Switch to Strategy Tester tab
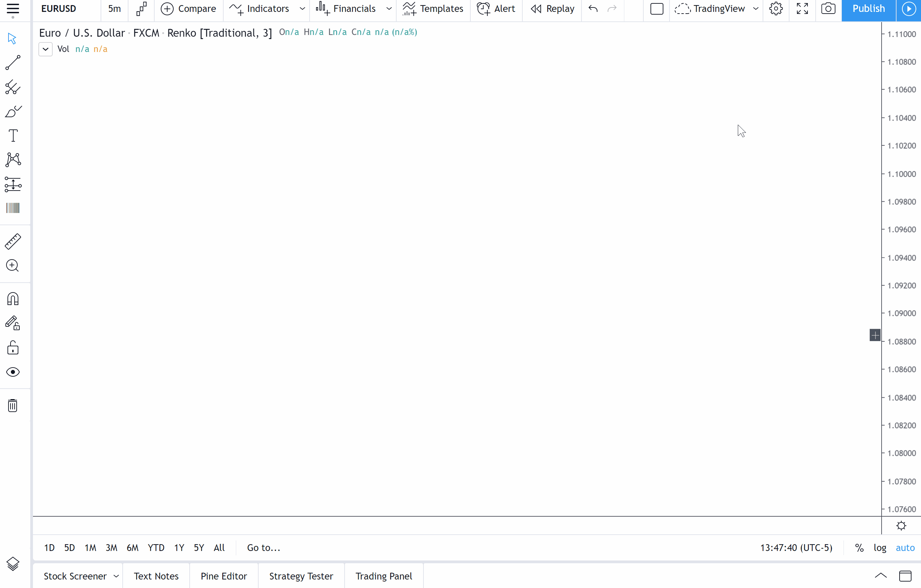Screen dimensions: 921x588 tap(301, 576)
